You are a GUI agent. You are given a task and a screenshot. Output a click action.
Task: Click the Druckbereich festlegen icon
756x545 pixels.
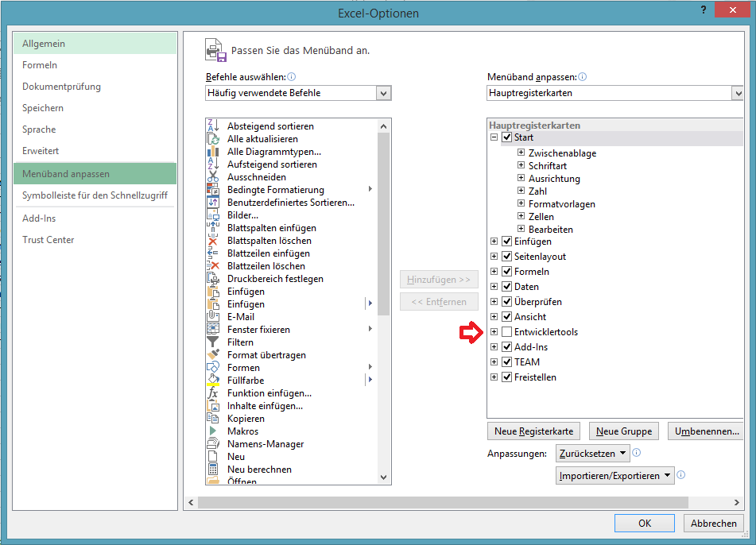pos(213,279)
